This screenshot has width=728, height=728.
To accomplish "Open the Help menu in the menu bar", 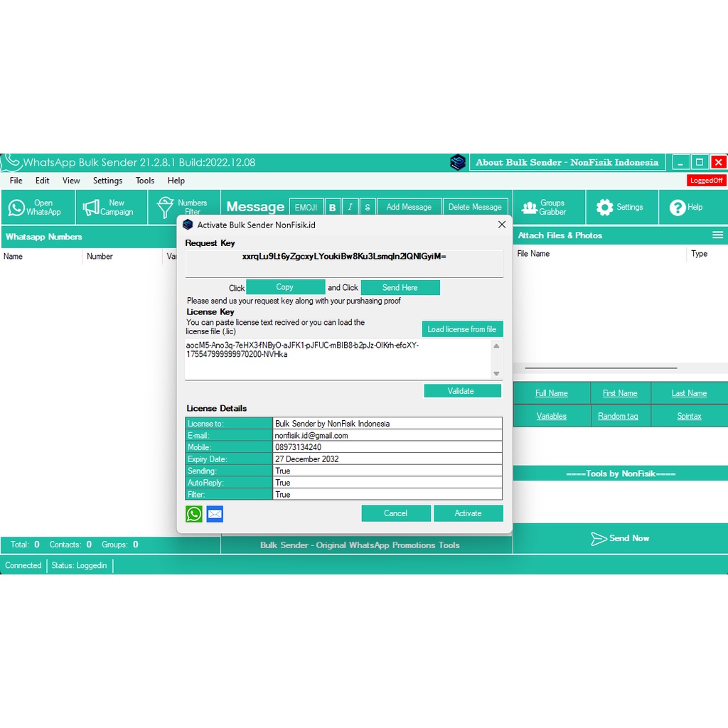I will pos(176,181).
